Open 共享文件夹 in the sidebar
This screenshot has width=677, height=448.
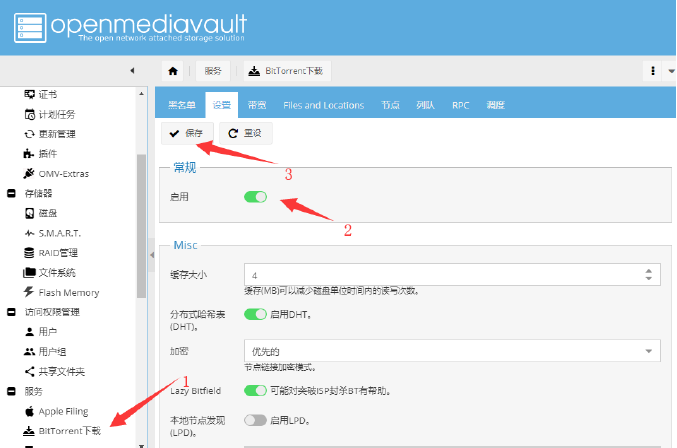[60, 372]
